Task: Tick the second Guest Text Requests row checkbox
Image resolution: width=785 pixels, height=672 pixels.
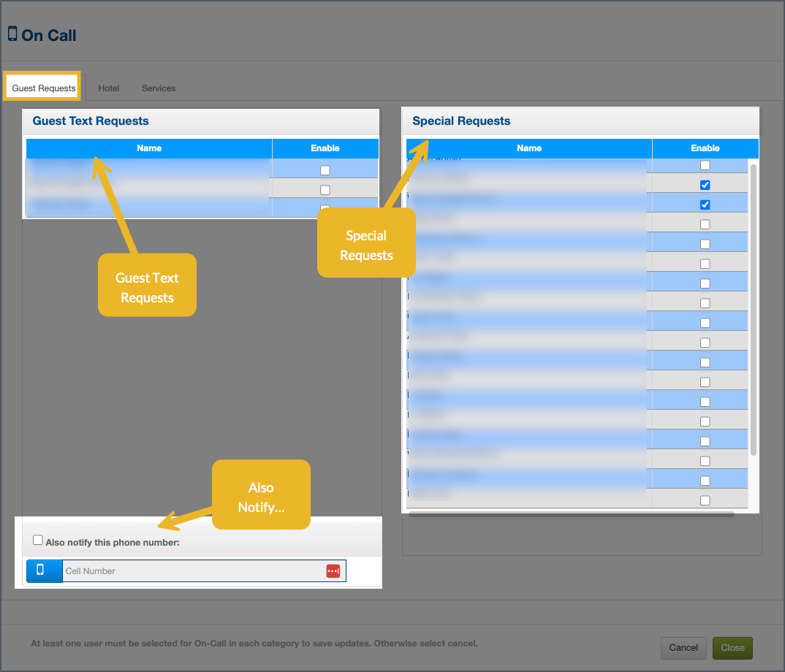Action: [325, 190]
